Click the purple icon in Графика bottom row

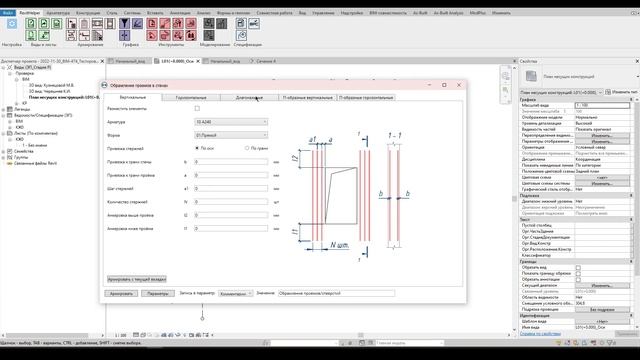click(x=124, y=36)
